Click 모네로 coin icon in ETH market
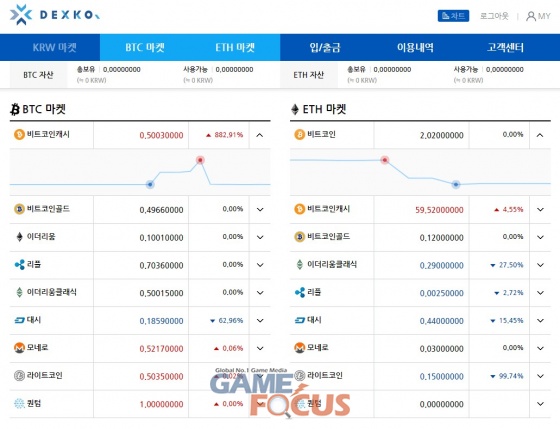This screenshot has height=429, width=560. click(x=299, y=348)
